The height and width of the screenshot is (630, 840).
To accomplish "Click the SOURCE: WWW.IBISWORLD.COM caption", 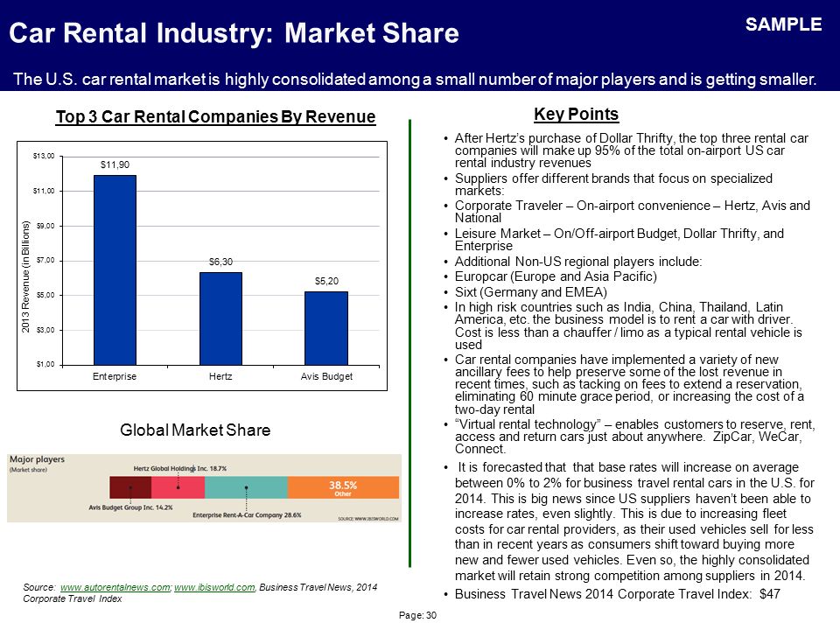I will (x=368, y=519).
